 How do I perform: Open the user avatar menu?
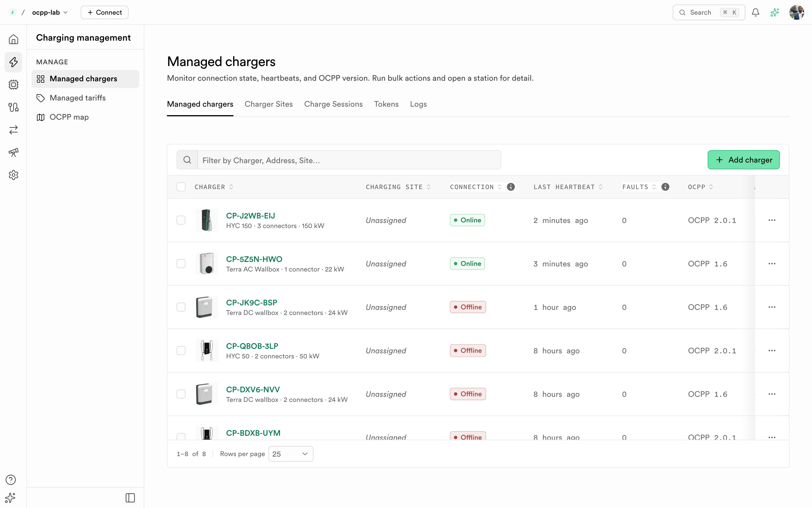click(x=796, y=12)
